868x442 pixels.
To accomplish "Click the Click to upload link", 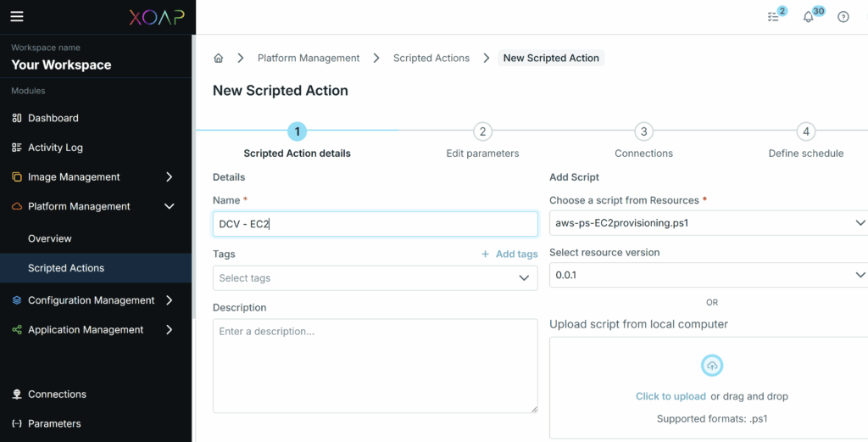I will coord(670,396).
